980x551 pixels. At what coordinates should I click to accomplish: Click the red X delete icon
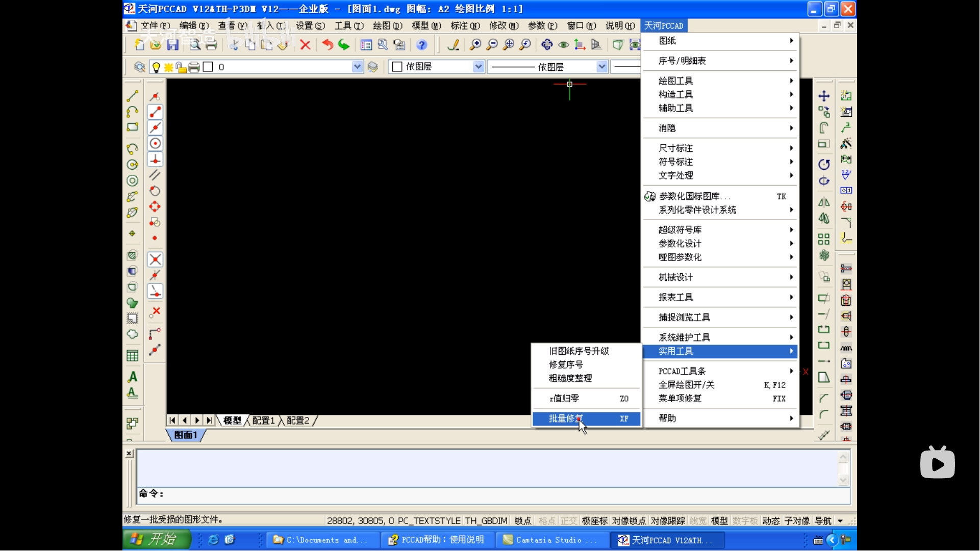[306, 45]
